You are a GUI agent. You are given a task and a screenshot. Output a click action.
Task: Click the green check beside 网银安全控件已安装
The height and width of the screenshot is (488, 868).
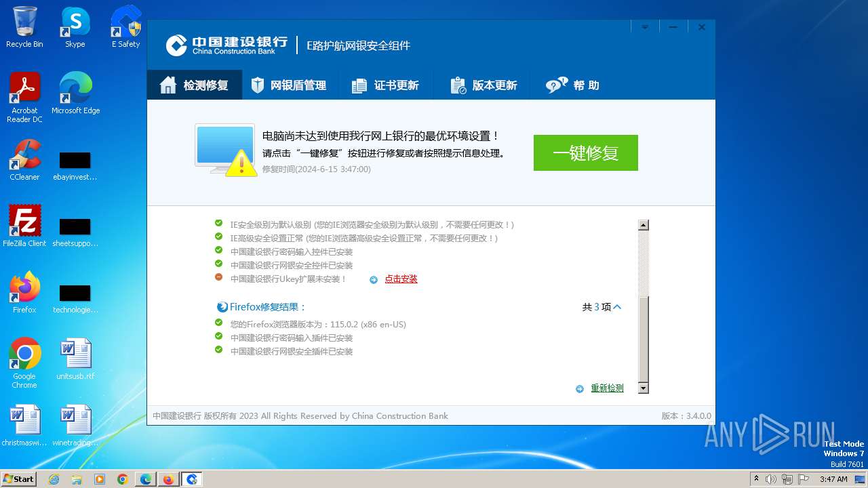click(218, 264)
